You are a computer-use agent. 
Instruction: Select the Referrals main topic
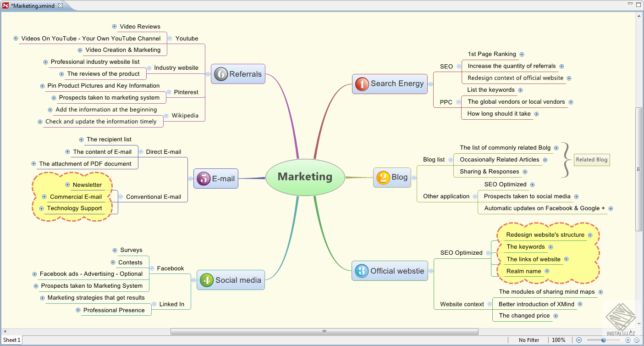tap(238, 74)
